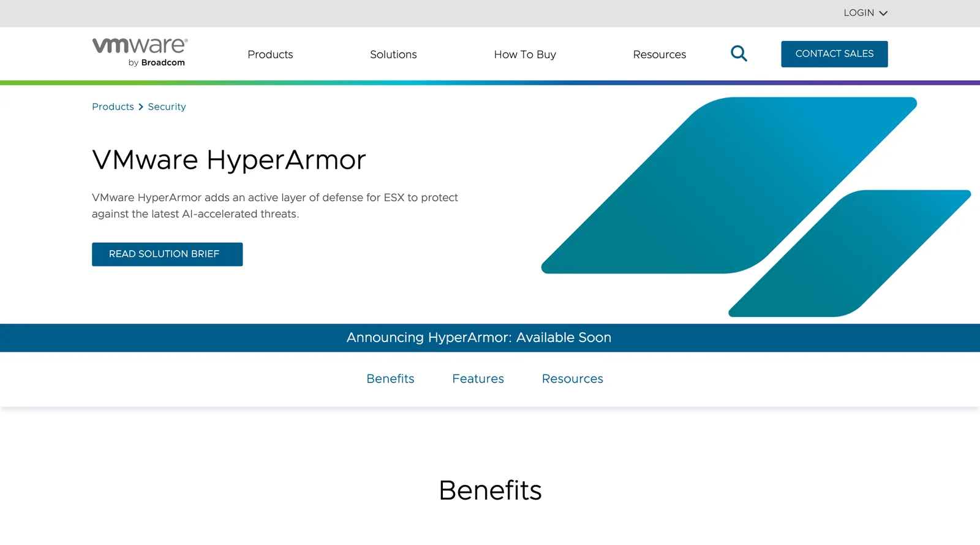Open the Resources menu in top navigation
Image resolution: width=980 pixels, height=545 pixels.
point(659,55)
